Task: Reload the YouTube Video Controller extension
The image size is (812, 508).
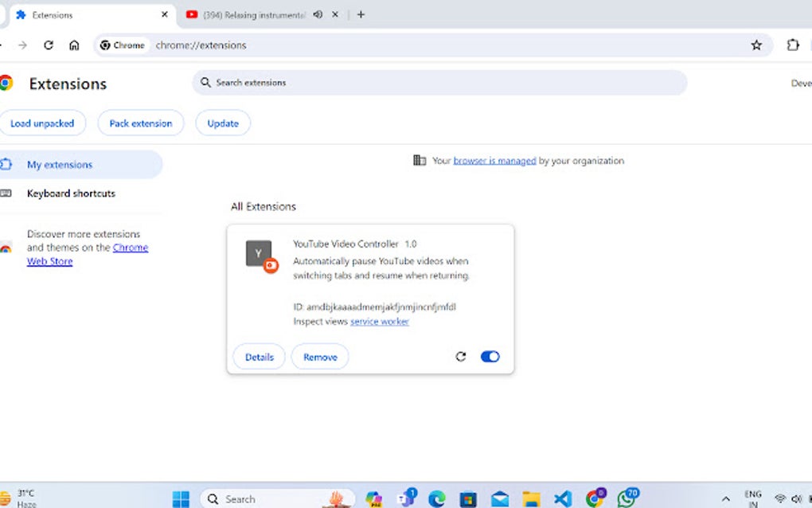Action: coord(461,357)
